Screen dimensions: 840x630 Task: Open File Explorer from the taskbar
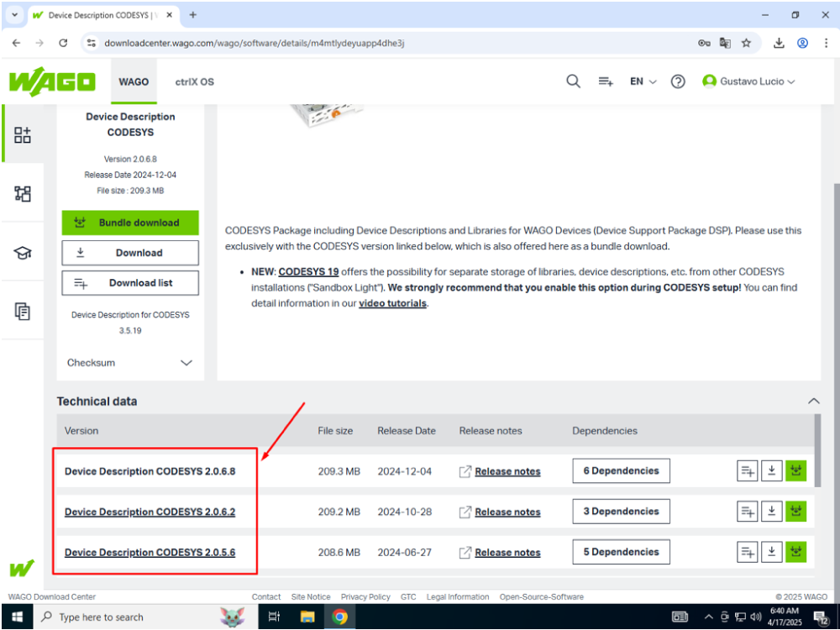coord(307,617)
